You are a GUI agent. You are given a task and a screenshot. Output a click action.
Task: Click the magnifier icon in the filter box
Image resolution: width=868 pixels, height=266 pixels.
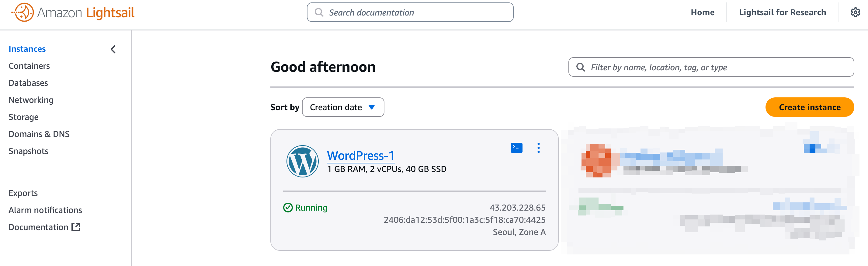(580, 67)
